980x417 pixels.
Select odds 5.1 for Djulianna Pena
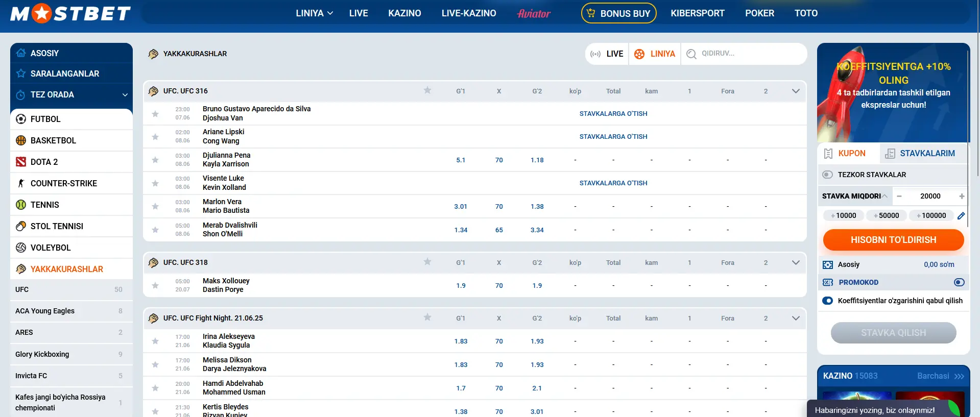pyautogui.click(x=461, y=160)
